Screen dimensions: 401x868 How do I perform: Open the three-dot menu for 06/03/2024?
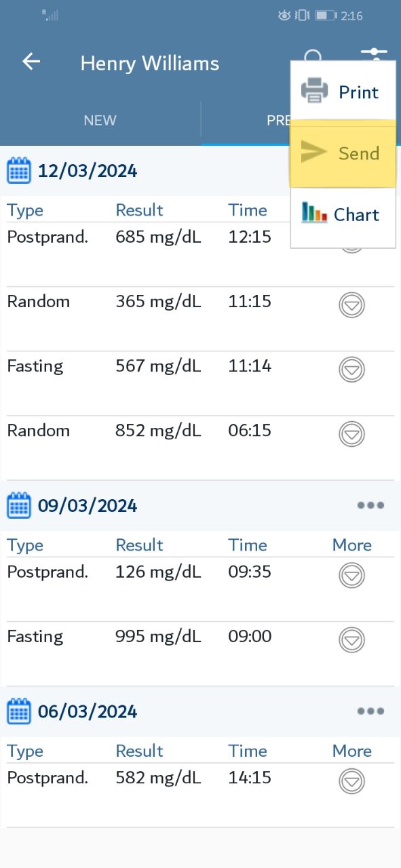click(x=370, y=711)
